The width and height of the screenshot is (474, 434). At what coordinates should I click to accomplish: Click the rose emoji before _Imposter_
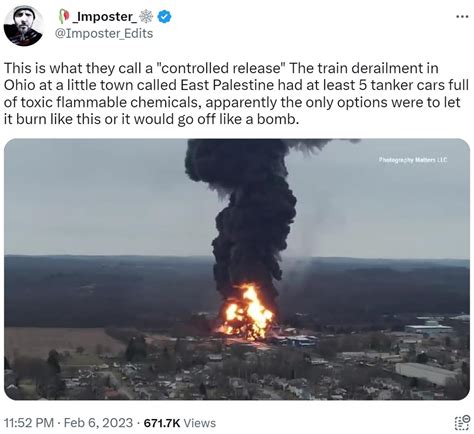click(x=64, y=16)
